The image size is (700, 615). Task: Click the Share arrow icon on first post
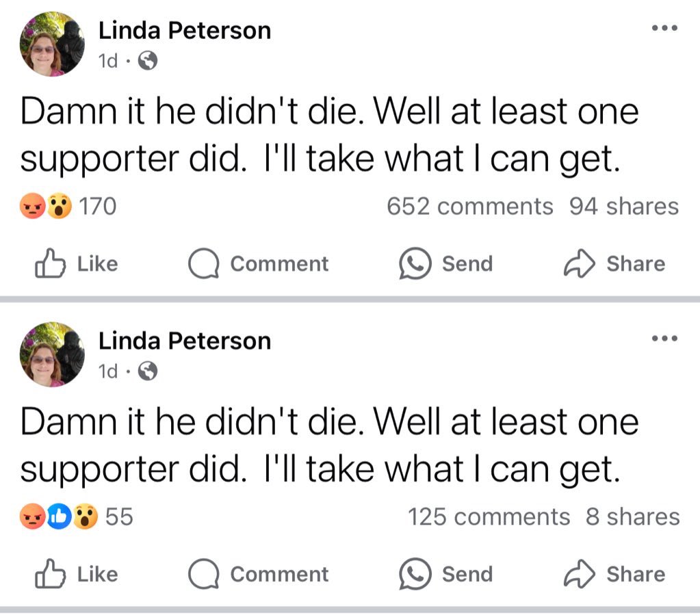pos(580,265)
